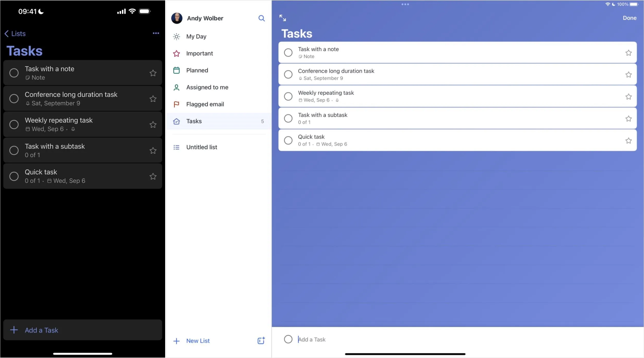Open the Flagged email list
This screenshot has width=644, height=358.
pos(219,104)
